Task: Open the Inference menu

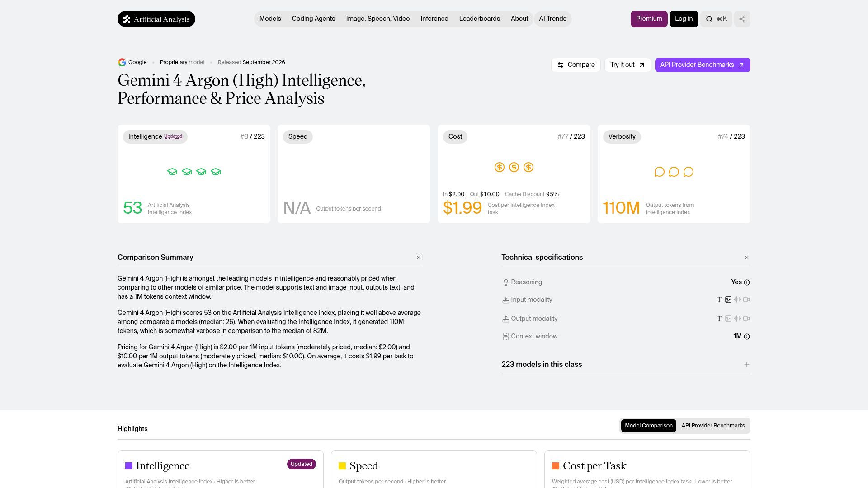Action: (x=434, y=19)
